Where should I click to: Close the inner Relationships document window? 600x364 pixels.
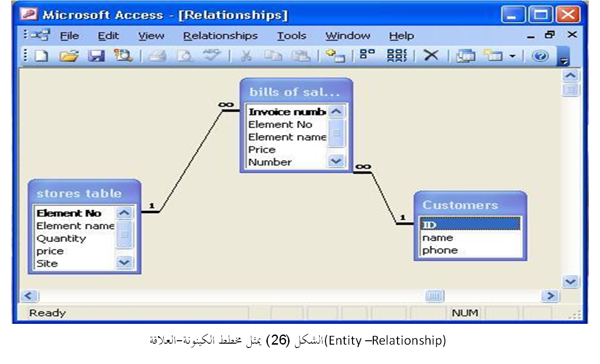[572, 35]
